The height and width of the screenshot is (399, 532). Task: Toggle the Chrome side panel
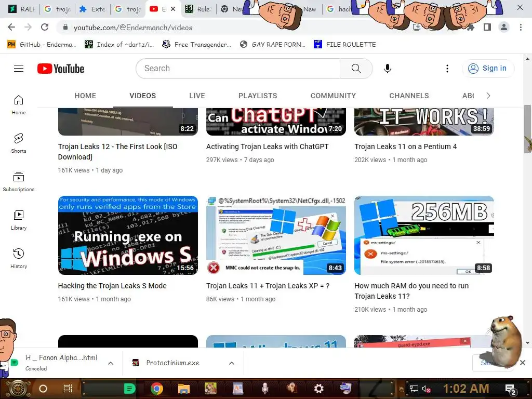tap(487, 27)
